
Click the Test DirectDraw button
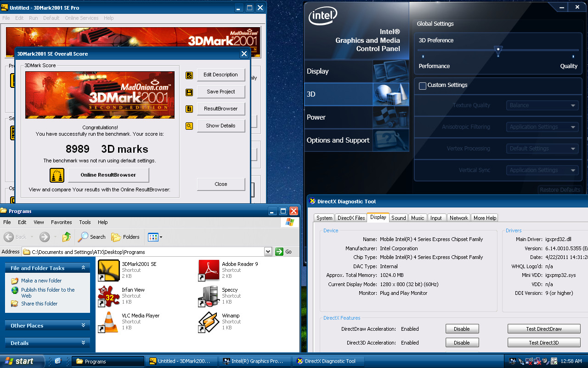pos(544,329)
